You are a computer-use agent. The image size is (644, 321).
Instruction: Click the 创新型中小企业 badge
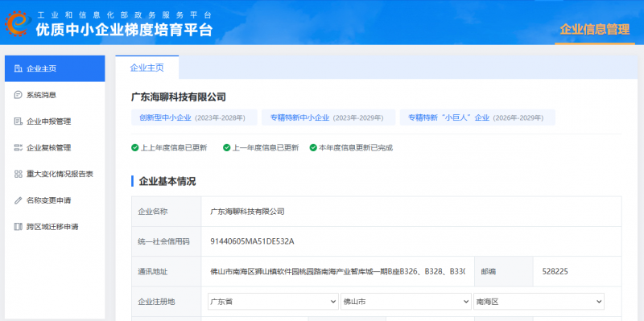pyautogui.click(x=194, y=117)
